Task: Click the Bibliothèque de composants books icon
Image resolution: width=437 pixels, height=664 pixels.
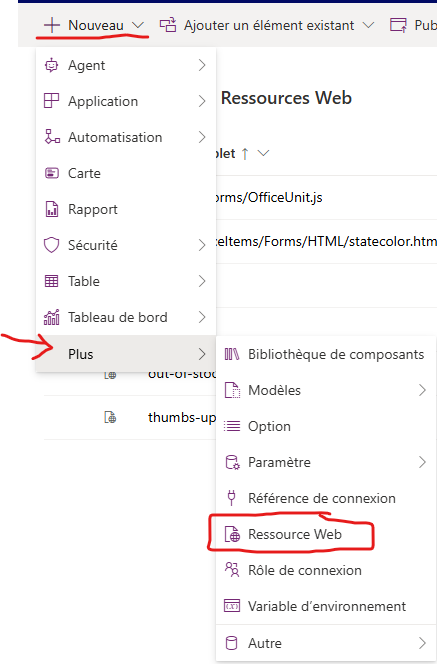Action: [x=232, y=354]
